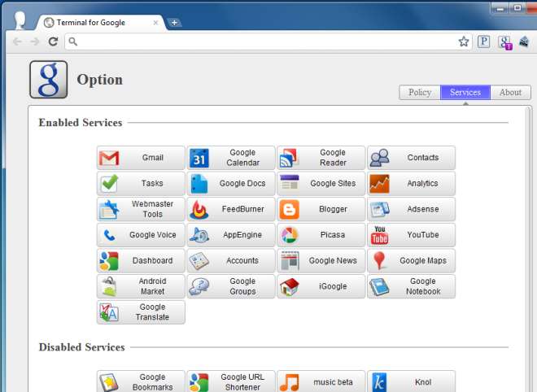Enable the Google Bookmarks service
Viewport: 537px width, 392px height.
pyautogui.click(x=141, y=381)
